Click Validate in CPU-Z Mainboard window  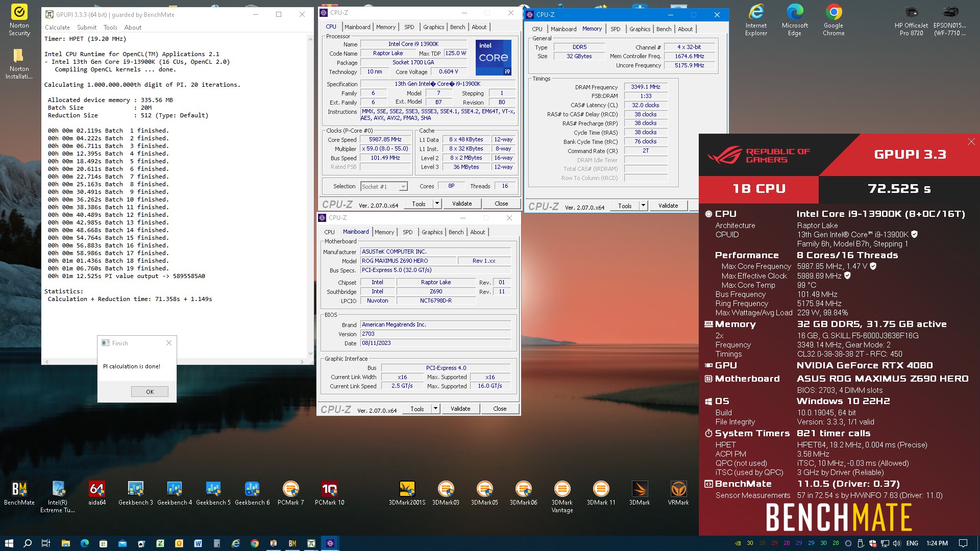click(x=460, y=409)
